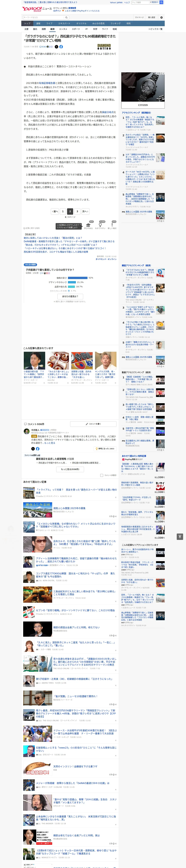186x868 pixels.
Task: Click the poll comment count icon
Action: coord(42,273)
